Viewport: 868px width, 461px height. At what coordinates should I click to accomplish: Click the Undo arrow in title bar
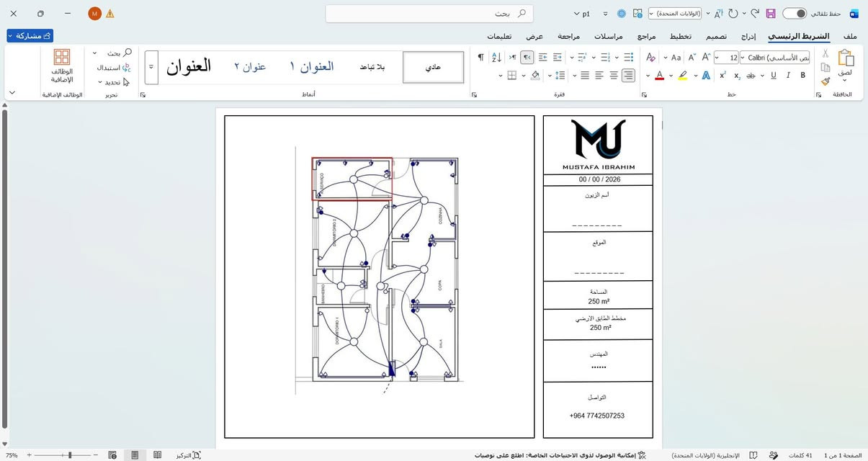coord(754,14)
